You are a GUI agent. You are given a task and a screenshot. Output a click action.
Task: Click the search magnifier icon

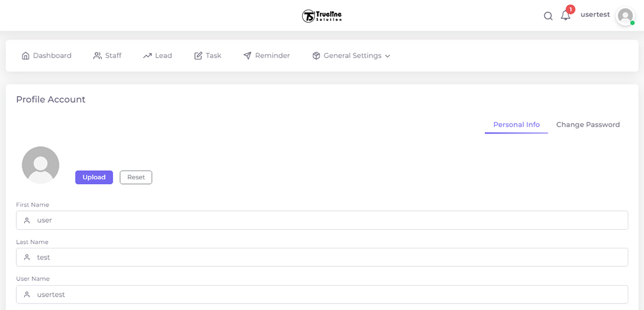coord(548,16)
